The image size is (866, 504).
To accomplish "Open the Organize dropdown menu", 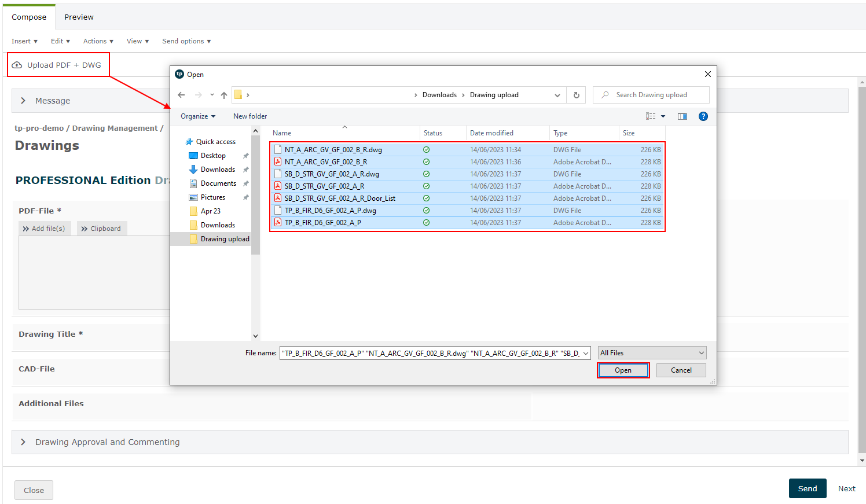I will pos(198,116).
